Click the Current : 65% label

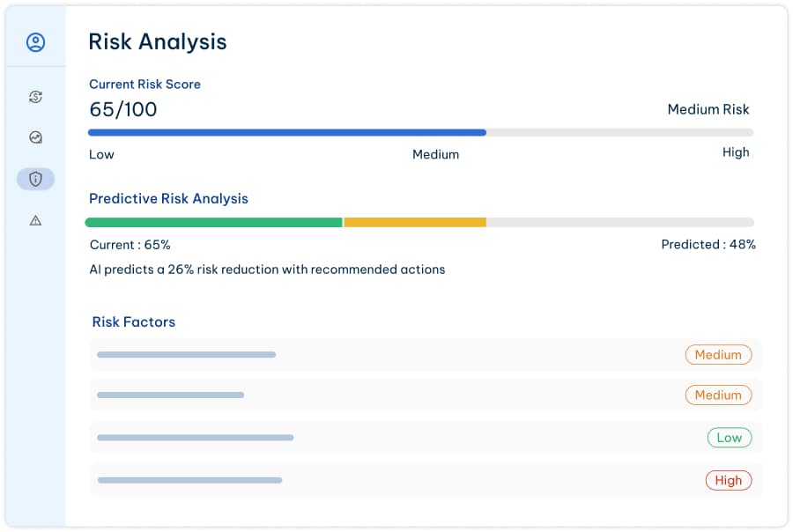coord(130,245)
